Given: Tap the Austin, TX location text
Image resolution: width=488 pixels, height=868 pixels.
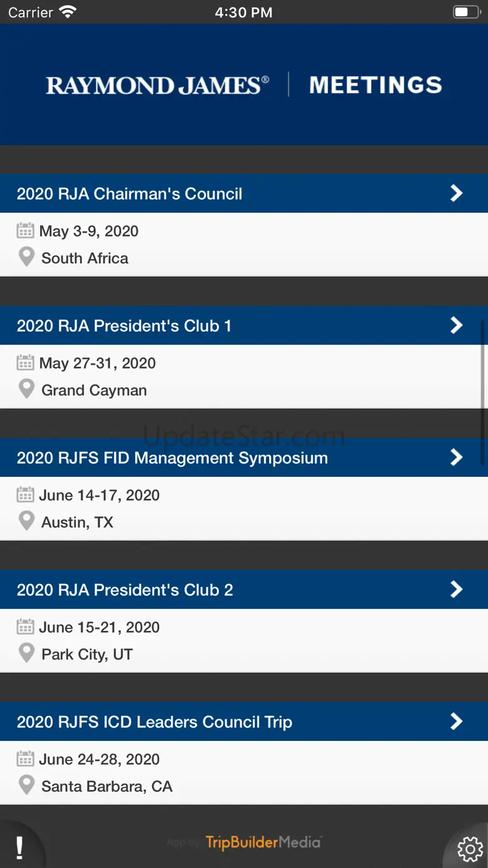Looking at the screenshot, I should (77, 522).
